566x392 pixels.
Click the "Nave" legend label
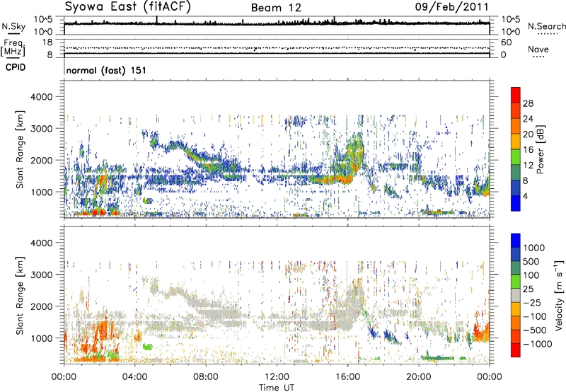click(x=538, y=49)
